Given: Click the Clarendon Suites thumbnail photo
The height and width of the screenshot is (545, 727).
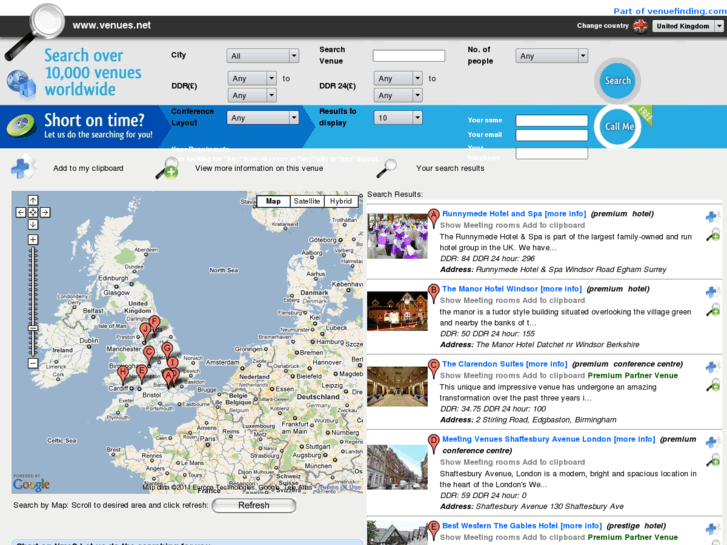Looking at the screenshot, I should pos(397,386).
